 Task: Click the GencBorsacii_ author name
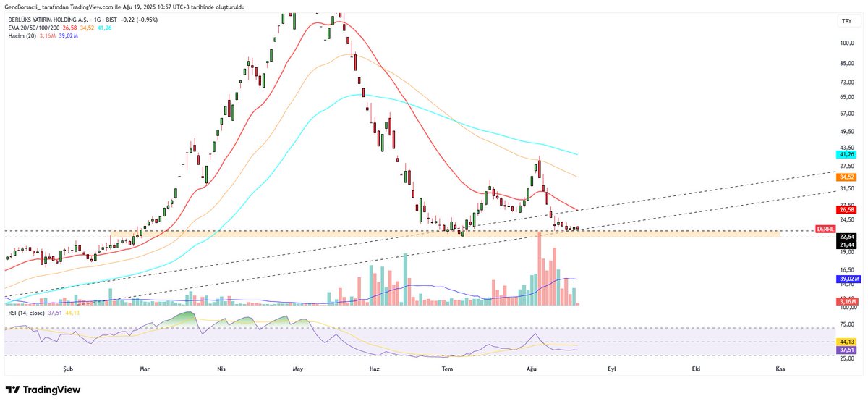[x=24, y=7]
